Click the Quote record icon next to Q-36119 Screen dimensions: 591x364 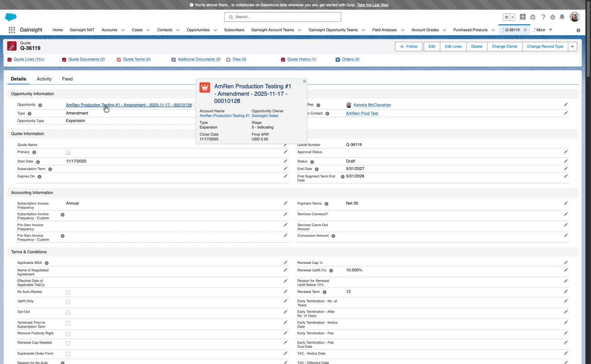click(12, 46)
